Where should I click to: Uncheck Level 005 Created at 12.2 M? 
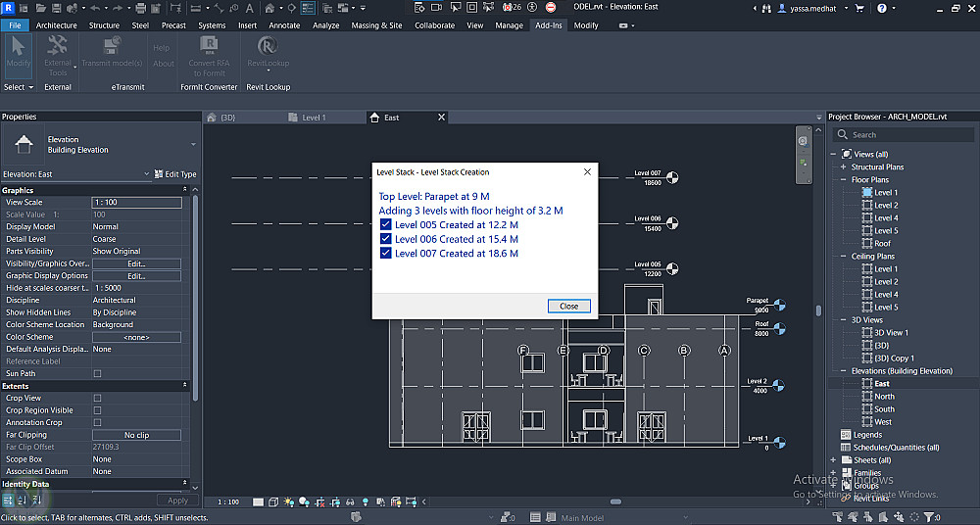385,224
